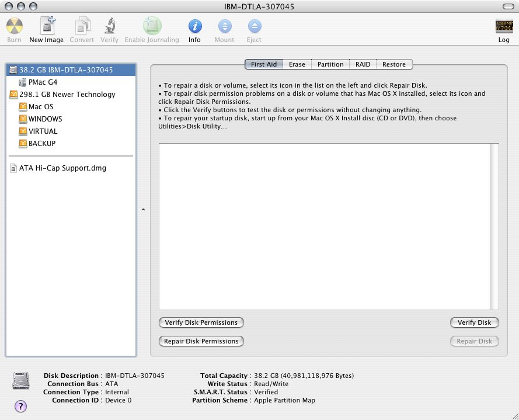The height and width of the screenshot is (420, 519).
Task: Click the toolbar toggle pill button
Action: tap(508, 6)
